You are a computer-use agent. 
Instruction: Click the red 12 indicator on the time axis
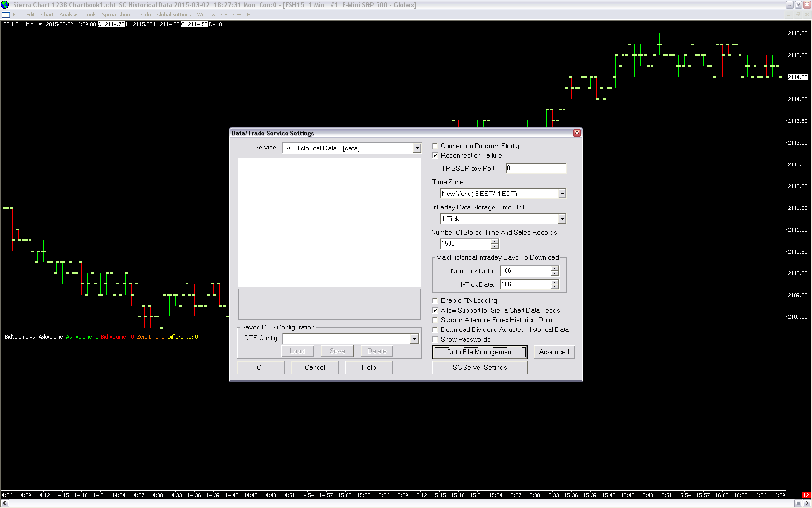(806, 495)
